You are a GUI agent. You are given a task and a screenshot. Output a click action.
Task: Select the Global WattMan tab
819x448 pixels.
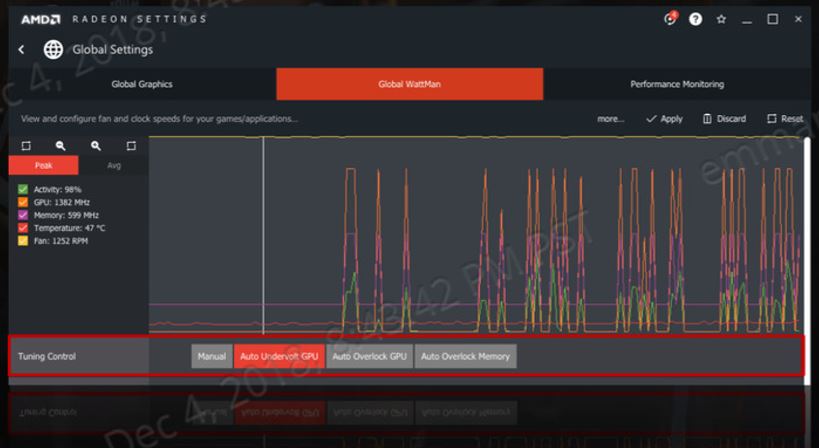click(410, 84)
